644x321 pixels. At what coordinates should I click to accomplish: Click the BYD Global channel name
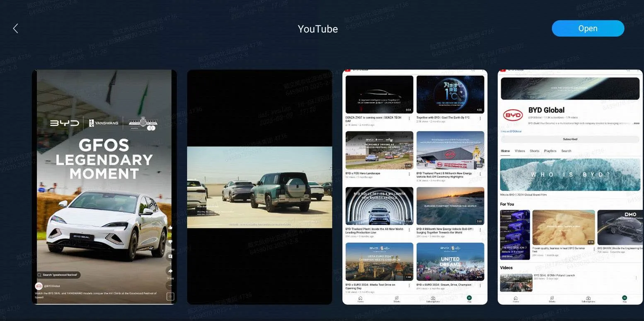[546, 110]
